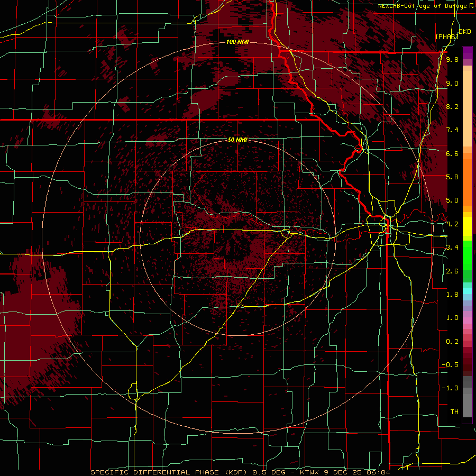Click the "DKD" label above the color scale
The image size is (476, 476).
click(464, 32)
